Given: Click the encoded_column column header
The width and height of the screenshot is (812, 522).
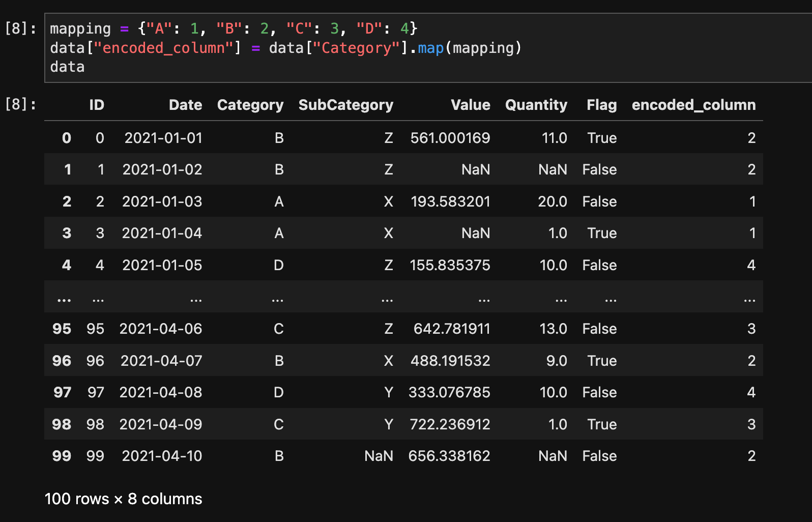Looking at the screenshot, I should point(694,105).
